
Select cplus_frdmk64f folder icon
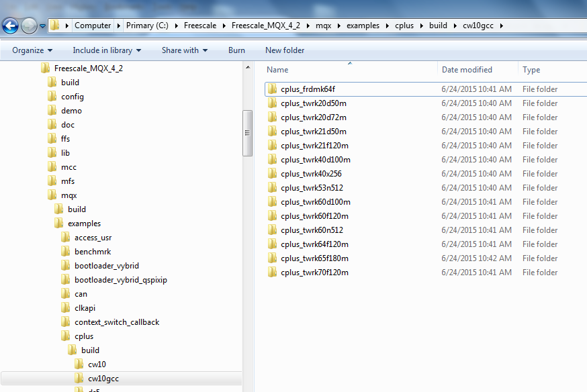coord(272,89)
